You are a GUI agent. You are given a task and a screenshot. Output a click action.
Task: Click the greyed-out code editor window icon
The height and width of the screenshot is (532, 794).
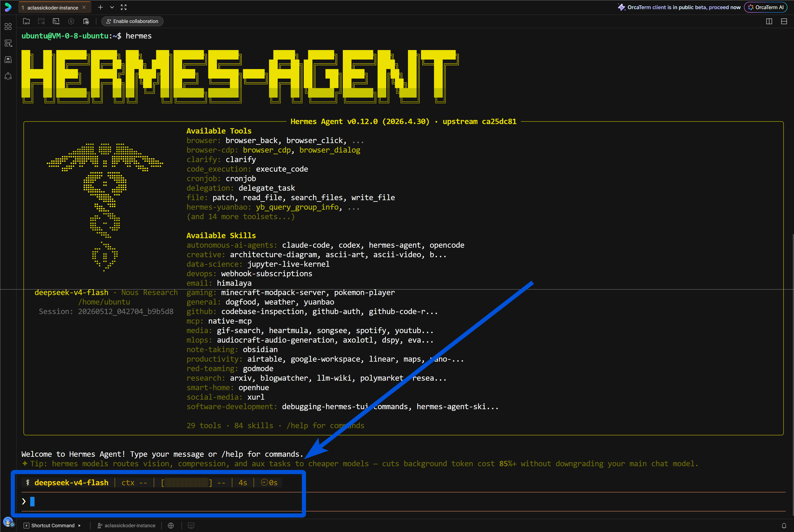41,21
